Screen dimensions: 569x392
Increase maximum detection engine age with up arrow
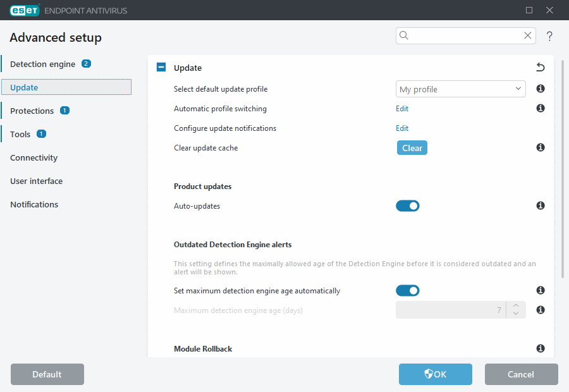516,307
